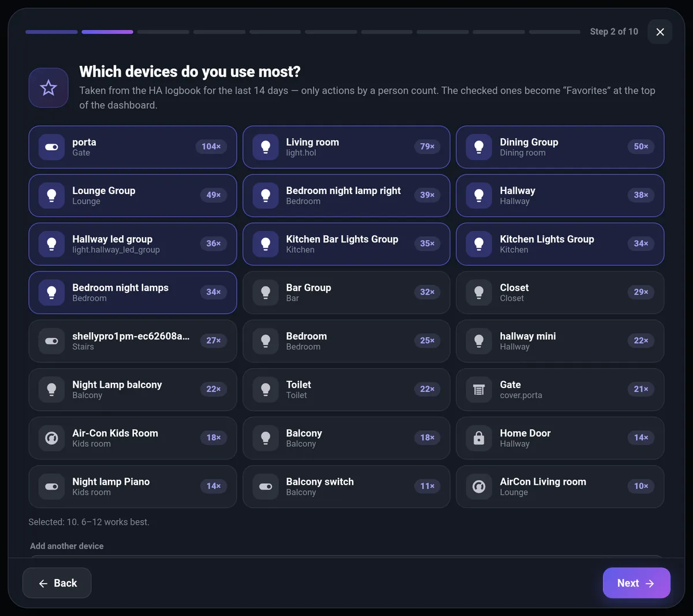Click the 'cover.porta' subtitle text
This screenshot has width=693, height=616.
point(521,395)
